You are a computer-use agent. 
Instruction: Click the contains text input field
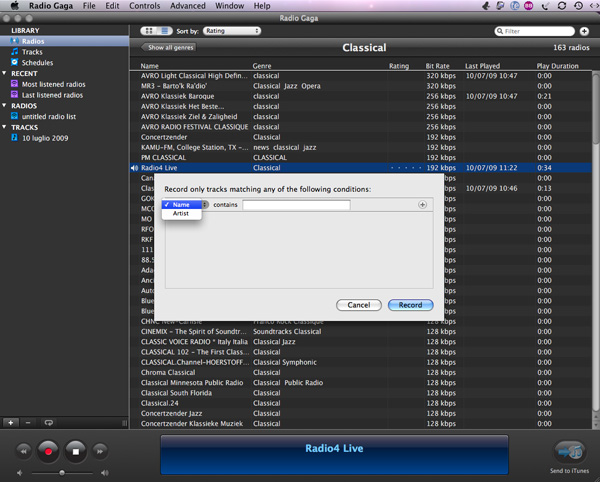coord(296,205)
